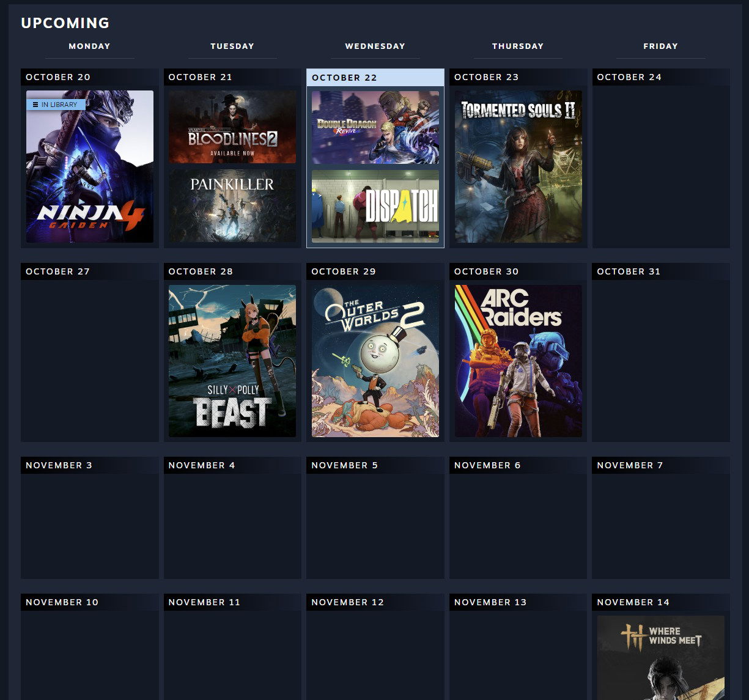Click the empty October 31 day cell
The height and width of the screenshot is (700, 749).
coord(660,361)
